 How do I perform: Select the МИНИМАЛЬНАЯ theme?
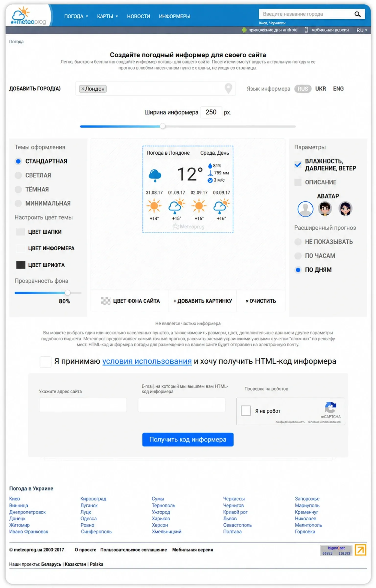[18, 203]
